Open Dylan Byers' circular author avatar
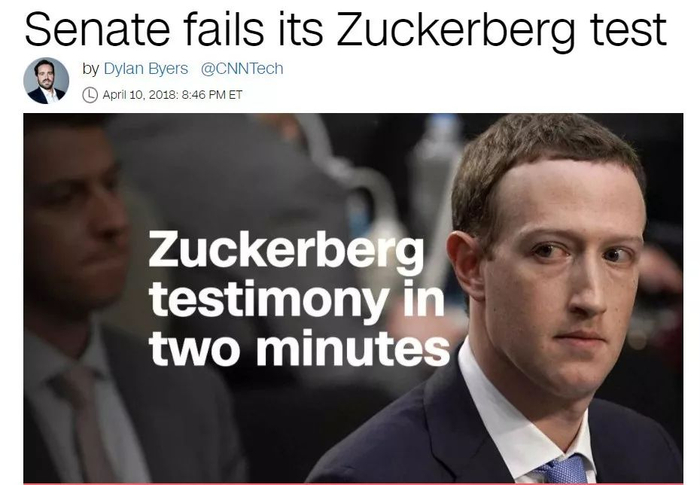Image resolution: width=700 pixels, height=485 pixels. (46, 81)
